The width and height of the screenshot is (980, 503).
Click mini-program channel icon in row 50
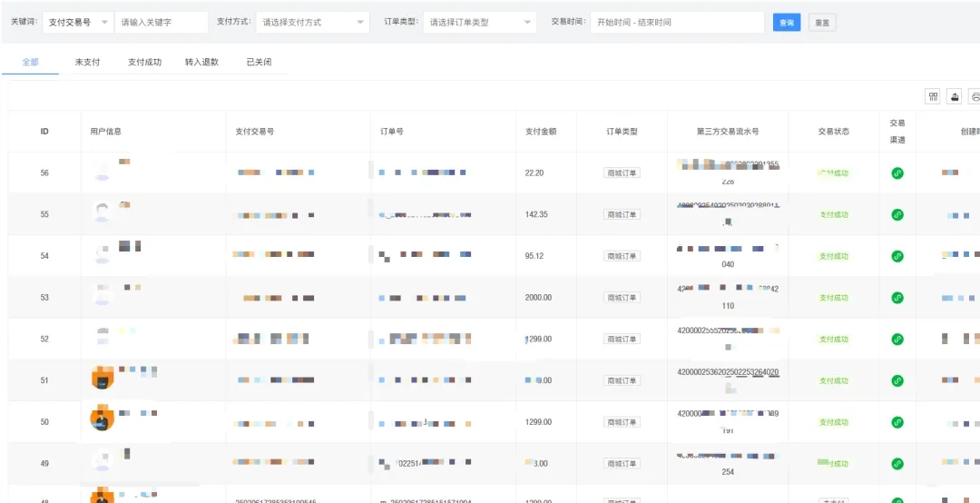pos(897,422)
